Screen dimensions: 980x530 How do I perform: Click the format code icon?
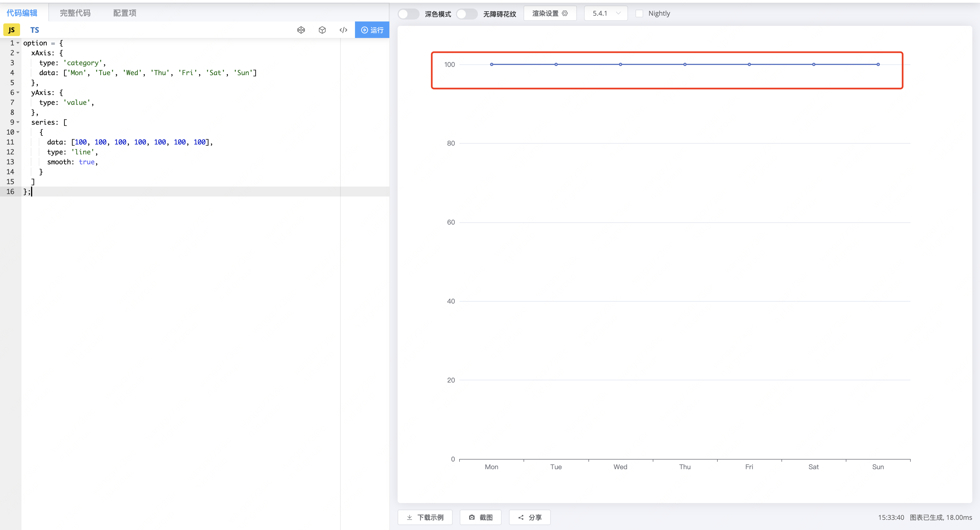click(343, 30)
